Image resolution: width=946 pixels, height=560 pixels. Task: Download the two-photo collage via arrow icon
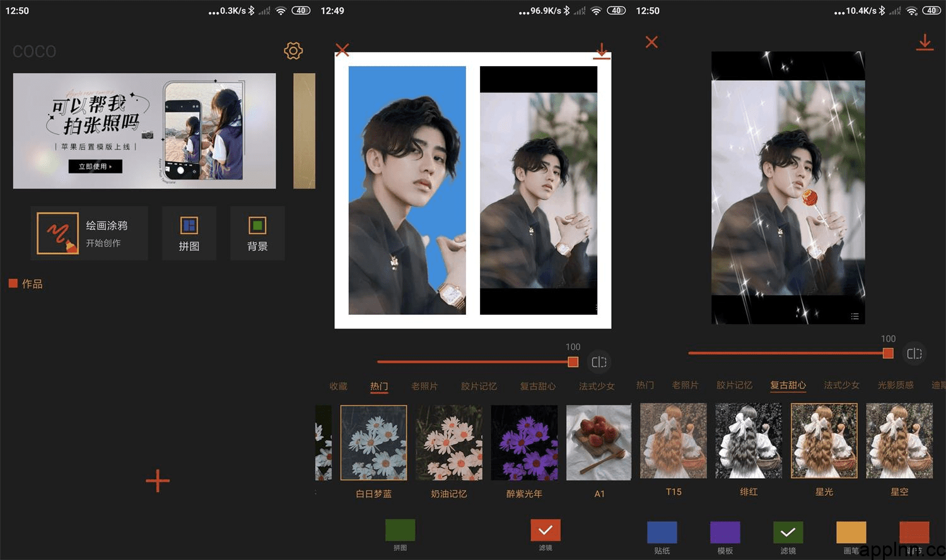[602, 51]
